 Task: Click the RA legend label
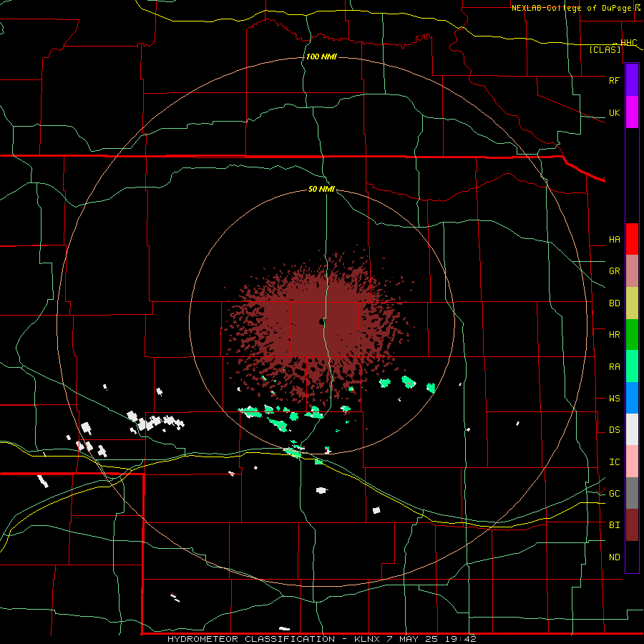click(x=614, y=367)
